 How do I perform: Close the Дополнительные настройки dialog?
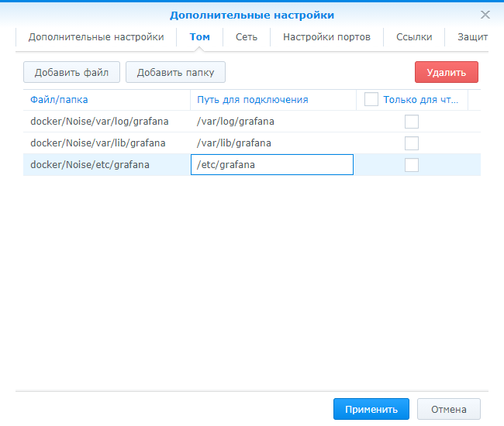485,15
